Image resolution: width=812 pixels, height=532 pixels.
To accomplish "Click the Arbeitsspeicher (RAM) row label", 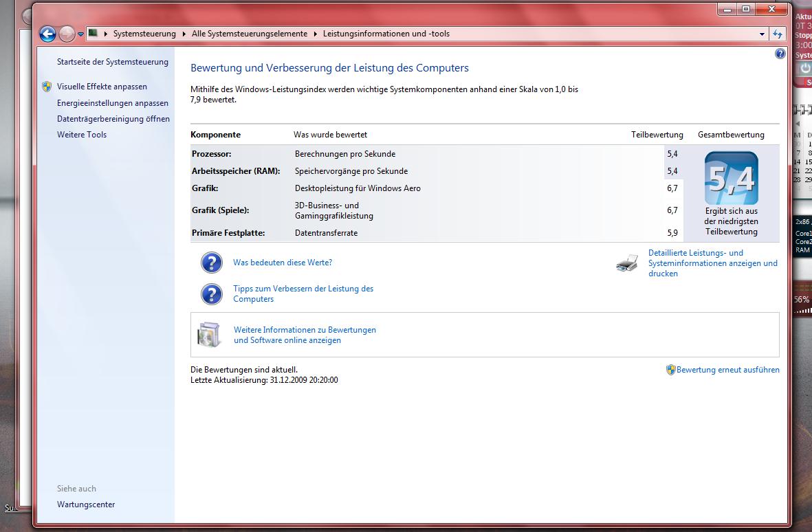I will coord(236,170).
